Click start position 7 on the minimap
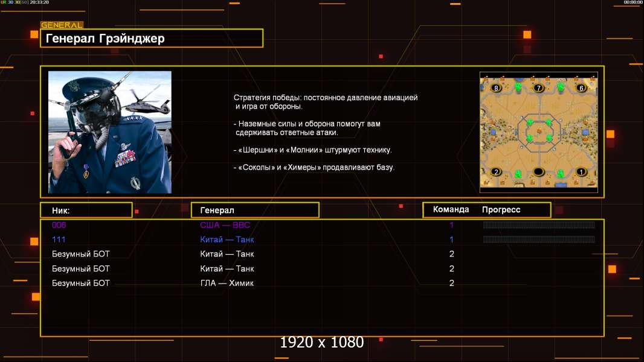The height and width of the screenshot is (362, 644). coord(538,87)
